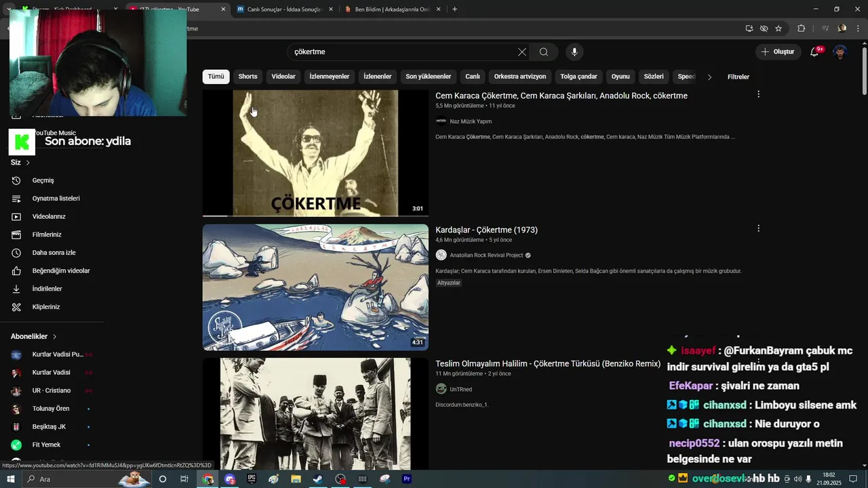Open Chrome media controls icon
868x488 pixels.
coord(825,28)
